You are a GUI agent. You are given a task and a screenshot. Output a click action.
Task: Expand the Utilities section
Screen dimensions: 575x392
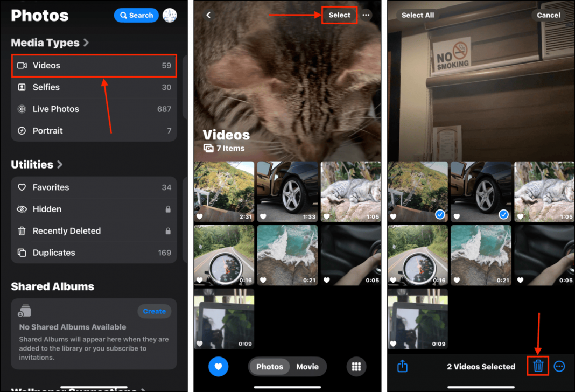[x=37, y=165]
